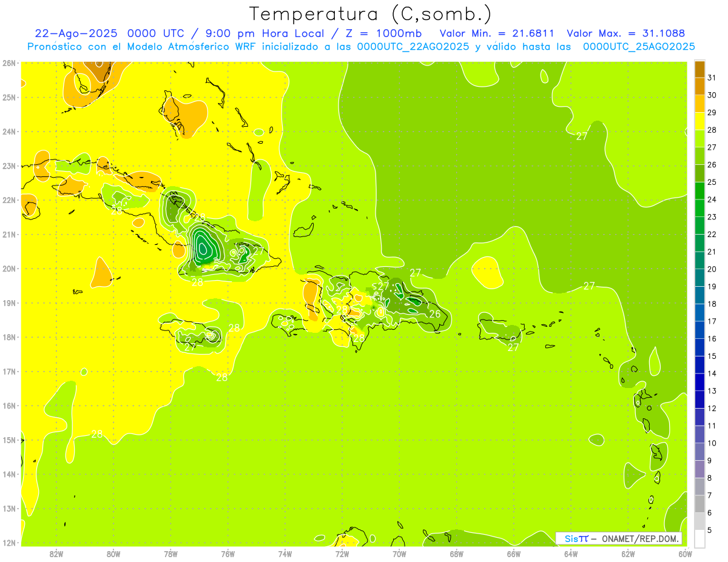
Task: Click the brown top swatch above 31
Action: click(x=699, y=70)
